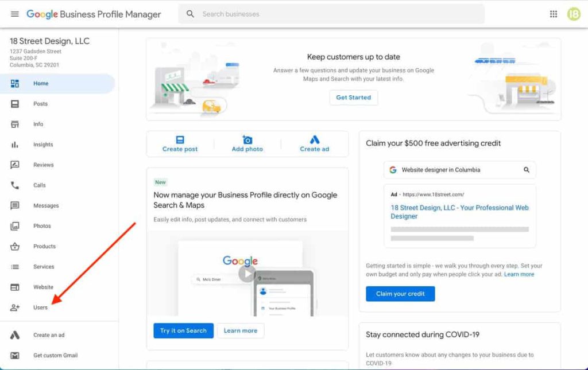Click the Calls phone icon

coord(14,185)
